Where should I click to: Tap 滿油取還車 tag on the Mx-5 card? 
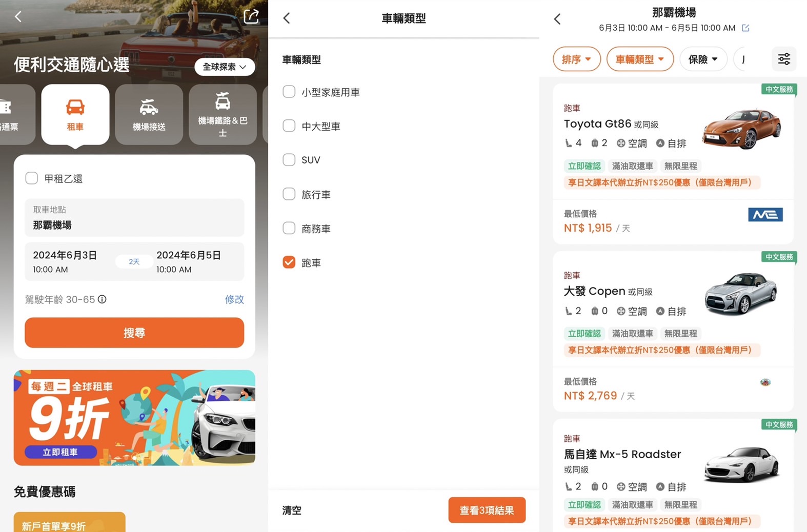(x=633, y=505)
